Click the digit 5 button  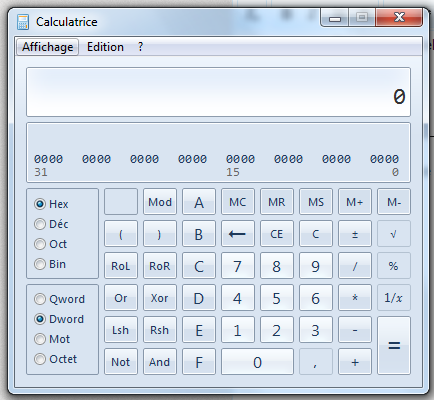coord(277,298)
